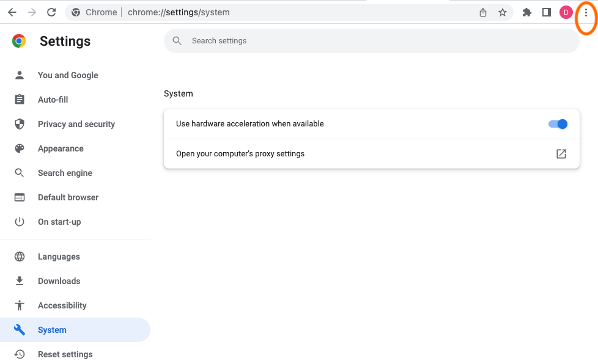This screenshot has width=598, height=364.
Task: Bookmark this page with the star icon
Action: click(x=503, y=12)
